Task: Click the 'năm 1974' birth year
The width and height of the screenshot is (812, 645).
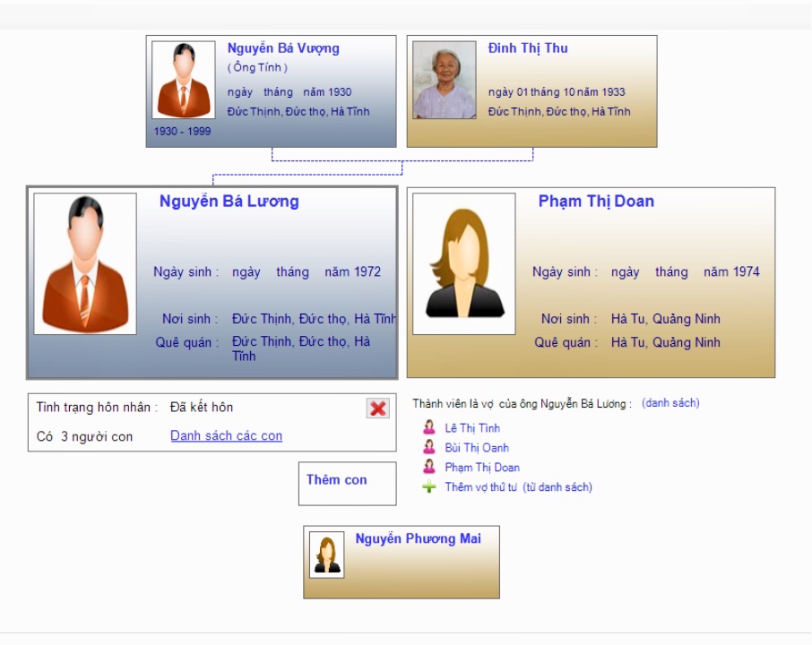Action: click(731, 271)
